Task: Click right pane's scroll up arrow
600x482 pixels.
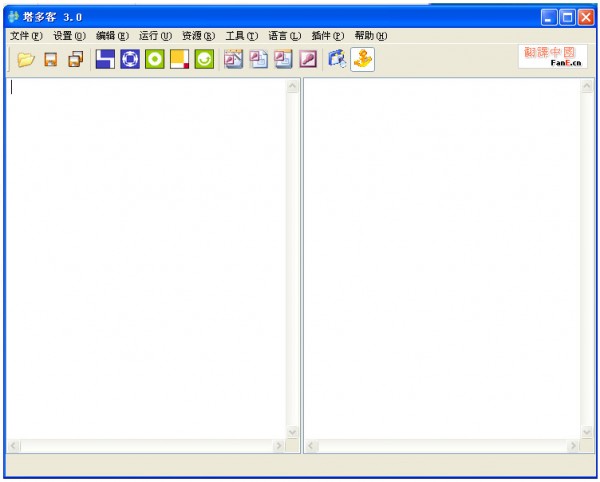Action: [587, 86]
